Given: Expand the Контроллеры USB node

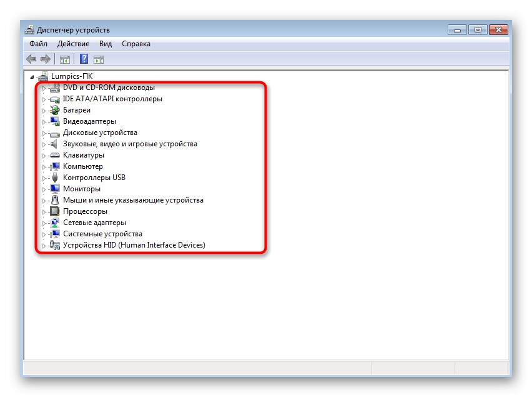Looking at the screenshot, I should (44, 178).
